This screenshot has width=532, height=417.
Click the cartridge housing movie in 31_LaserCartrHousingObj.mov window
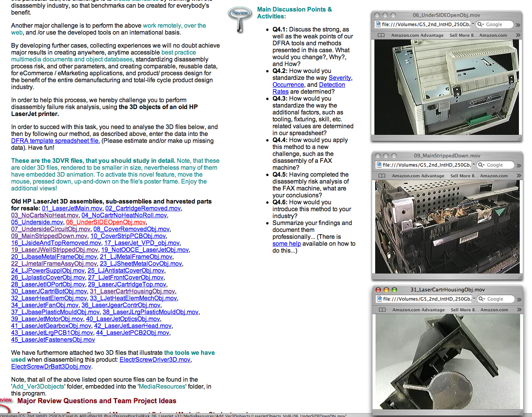coord(447,362)
